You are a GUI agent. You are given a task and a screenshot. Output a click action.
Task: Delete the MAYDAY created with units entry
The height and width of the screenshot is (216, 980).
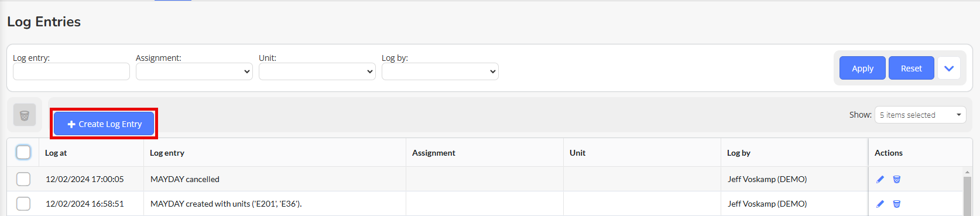point(896,204)
